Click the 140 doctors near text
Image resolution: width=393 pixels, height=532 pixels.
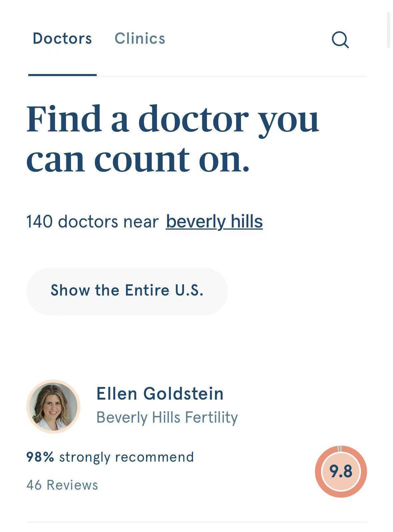click(92, 221)
